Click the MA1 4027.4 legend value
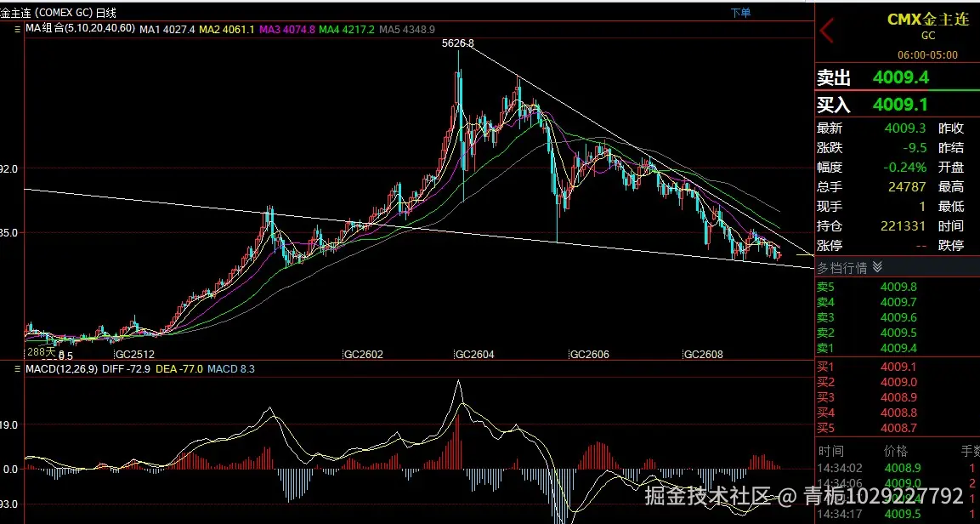This screenshot has height=524, width=980. [167, 30]
